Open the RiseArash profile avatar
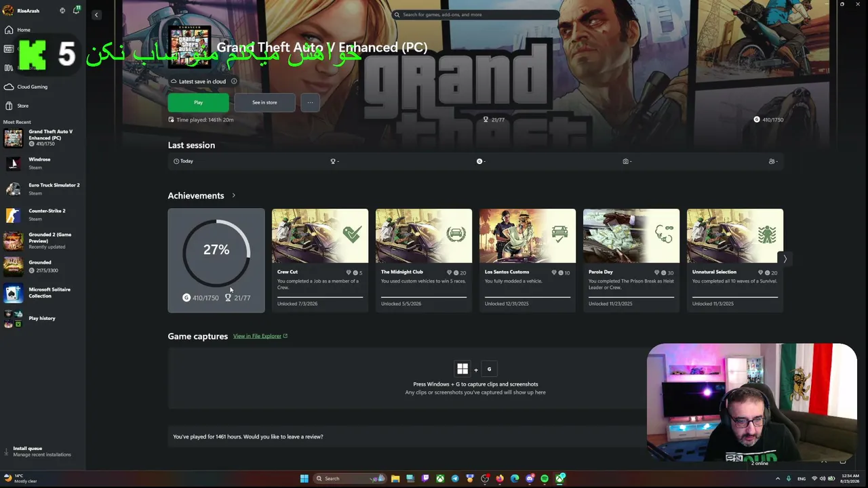 8,11
